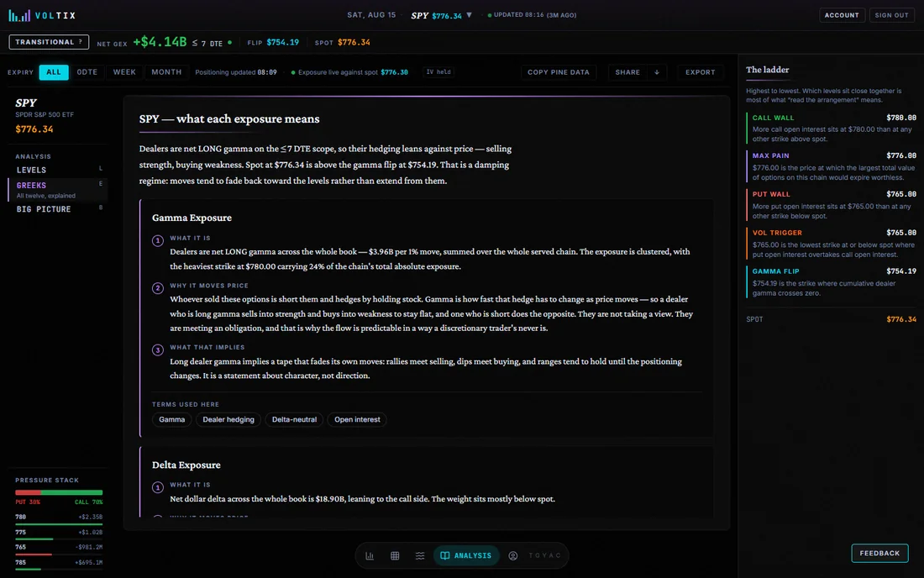The height and width of the screenshot is (578, 924).
Task: Click the EXPORT button
Action: pos(700,72)
